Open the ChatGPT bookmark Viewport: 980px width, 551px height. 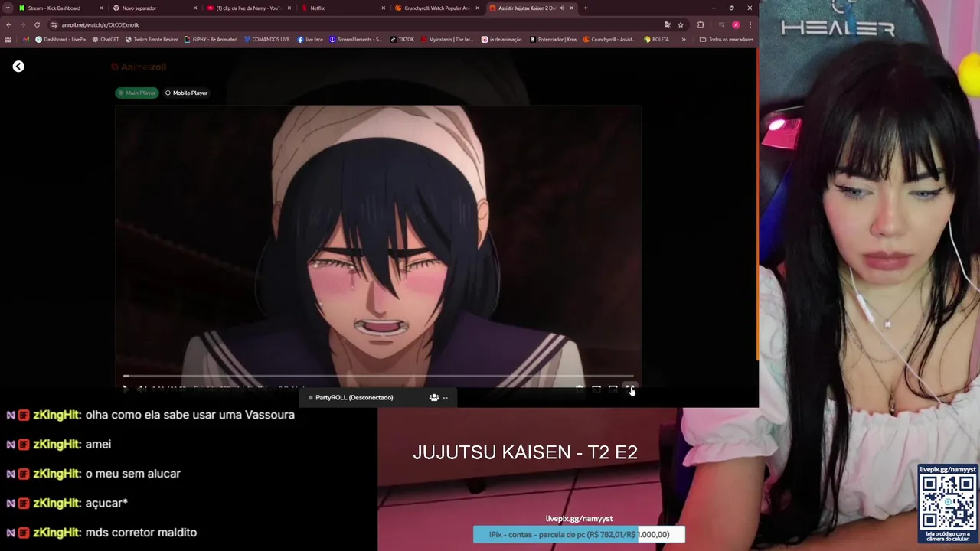click(x=105, y=39)
